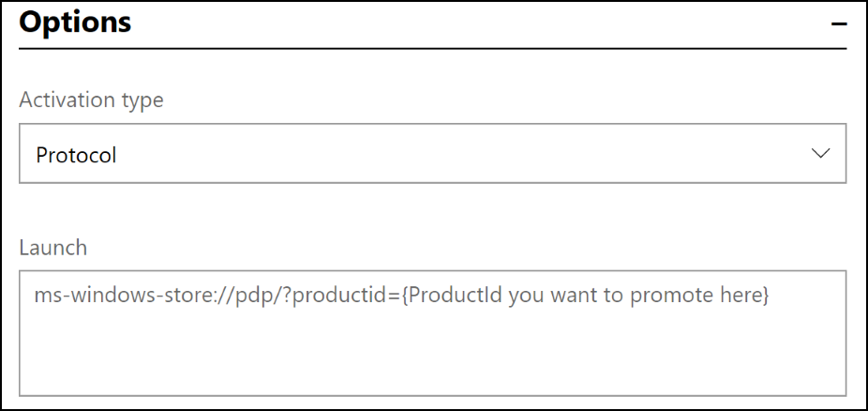The width and height of the screenshot is (868, 411).
Task: Click the Protocol text in the dropdown
Action: [x=76, y=155]
